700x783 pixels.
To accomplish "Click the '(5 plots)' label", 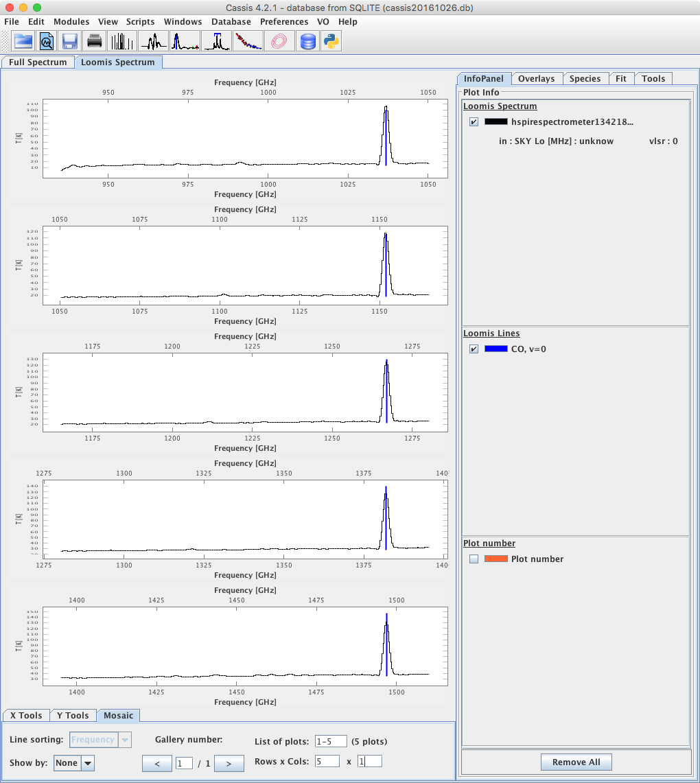I will (x=369, y=742).
